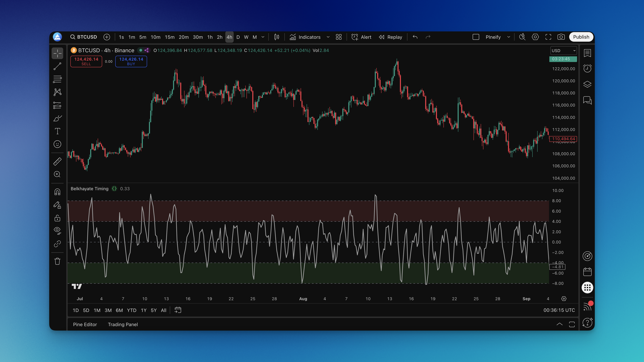
Task: Click the Publish button
Action: (x=581, y=37)
